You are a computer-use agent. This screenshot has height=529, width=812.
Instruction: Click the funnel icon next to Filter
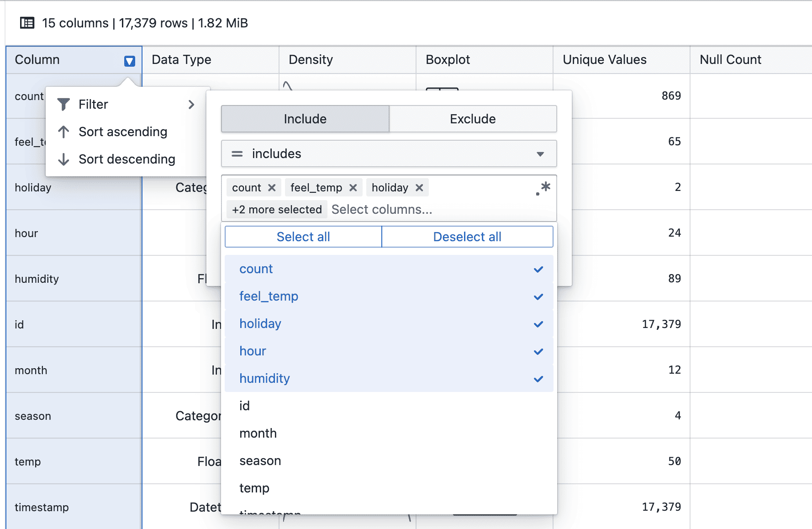pos(63,105)
